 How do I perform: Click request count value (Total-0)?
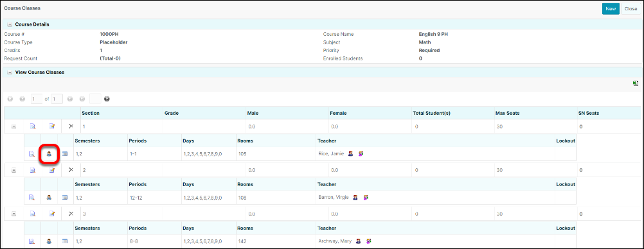(x=110, y=58)
